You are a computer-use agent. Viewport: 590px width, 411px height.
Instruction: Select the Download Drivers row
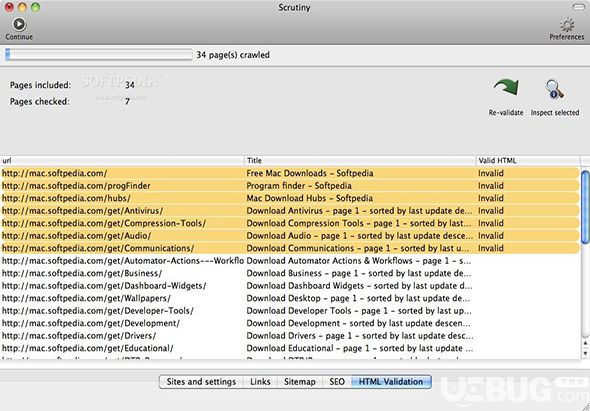(290, 336)
